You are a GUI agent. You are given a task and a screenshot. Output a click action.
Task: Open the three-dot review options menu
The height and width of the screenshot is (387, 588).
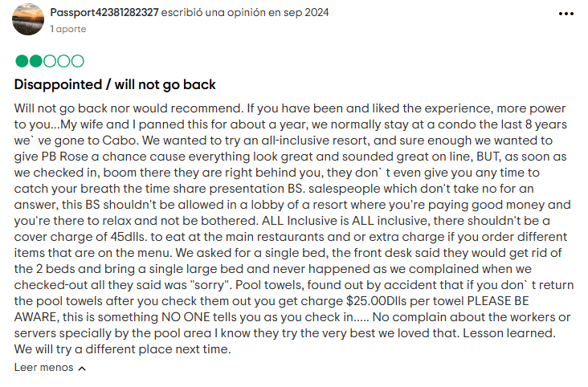566,14
